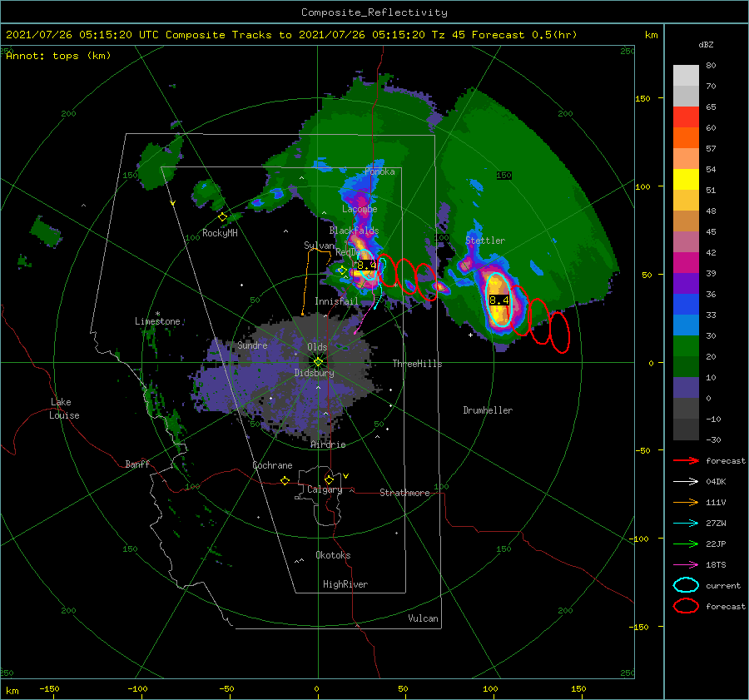Select the magenta 18TS track arrow
749x700 pixels.
pyautogui.click(x=686, y=565)
